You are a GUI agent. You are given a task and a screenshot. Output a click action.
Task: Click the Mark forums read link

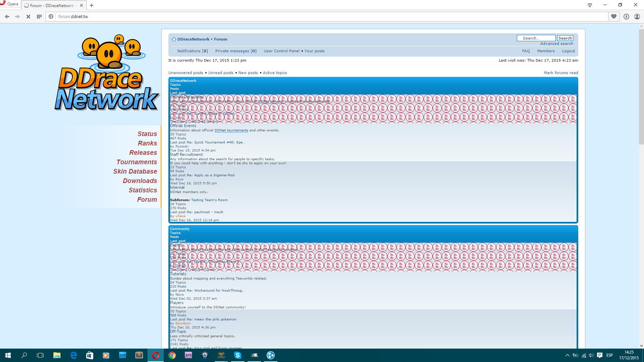tap(561, 73)
